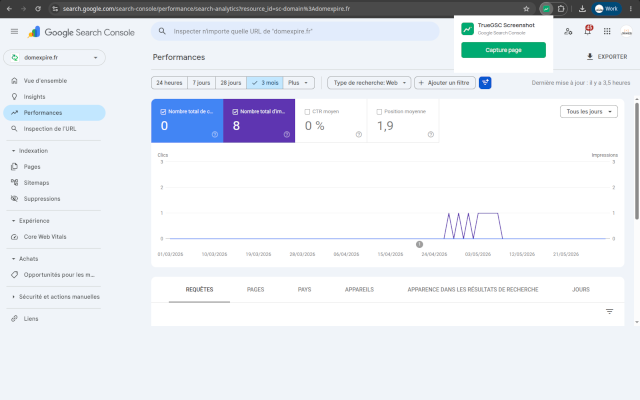Click the TrueGSC Screenshot popup logo
This screenshot has width=640, height=400.
coord(467,29)
